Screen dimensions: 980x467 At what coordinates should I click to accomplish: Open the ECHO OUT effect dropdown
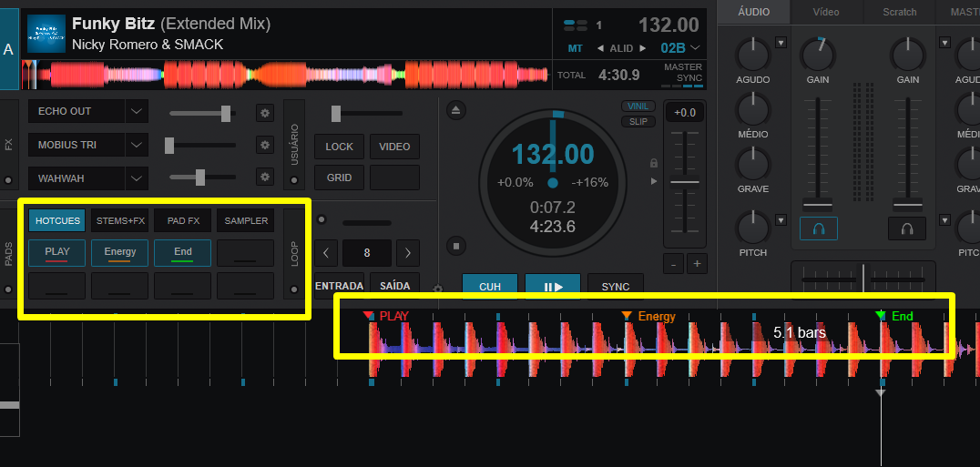pyautogui.click(x=137, y=111)
